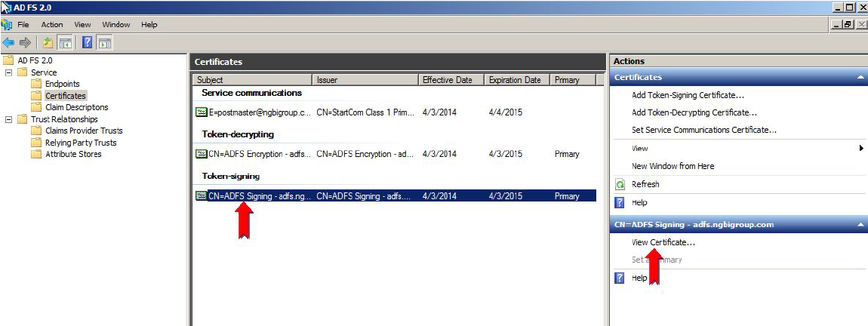Click the Claims Provider Trusts folder icon

36,131
